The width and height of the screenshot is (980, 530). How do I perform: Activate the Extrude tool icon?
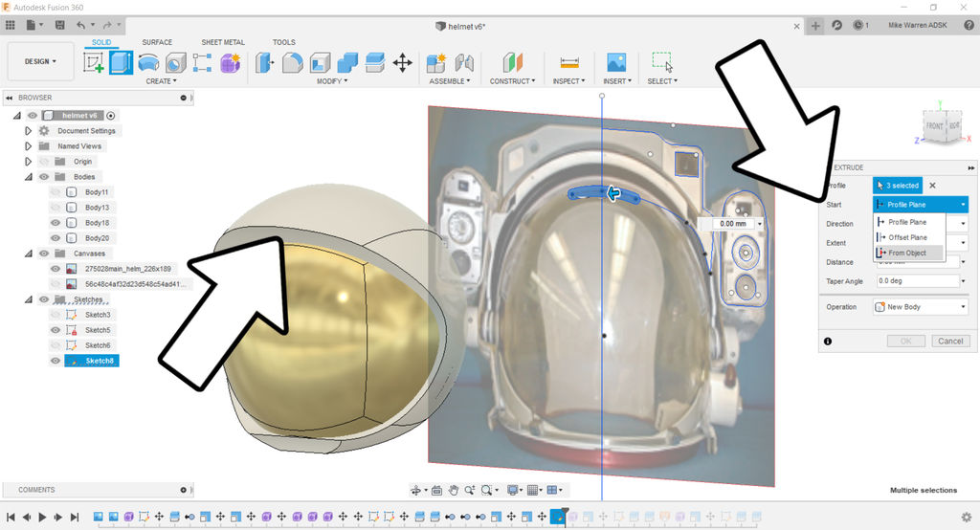click(121, 62)
